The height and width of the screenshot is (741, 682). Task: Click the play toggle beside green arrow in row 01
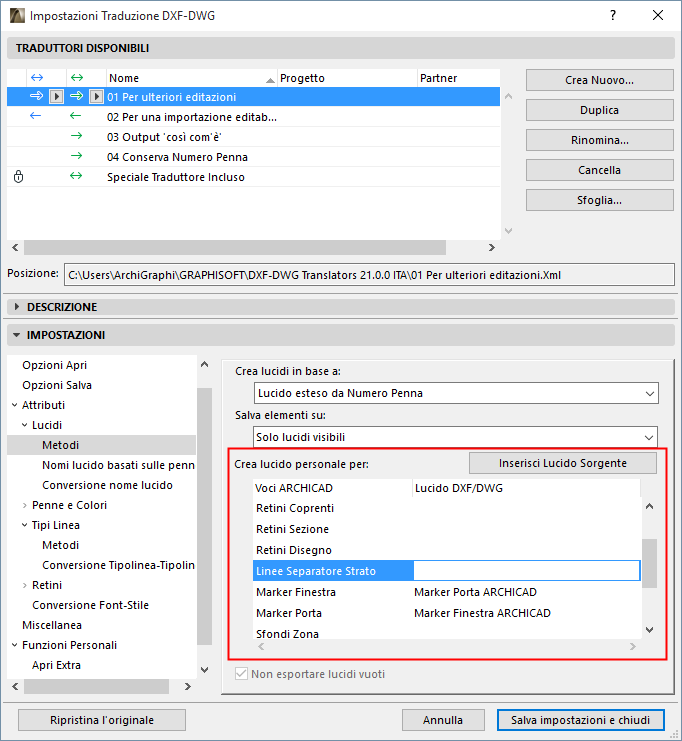[96, 97]
